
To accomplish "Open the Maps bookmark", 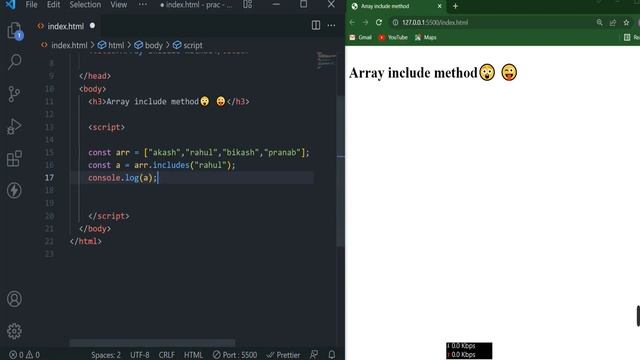I will coord(426,38).
